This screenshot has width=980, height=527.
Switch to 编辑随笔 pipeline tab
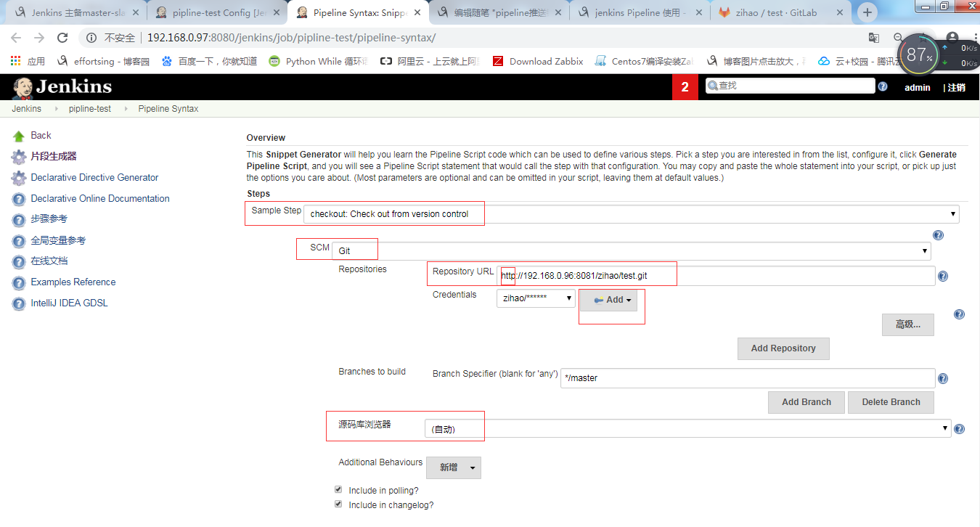coord(499,12)
